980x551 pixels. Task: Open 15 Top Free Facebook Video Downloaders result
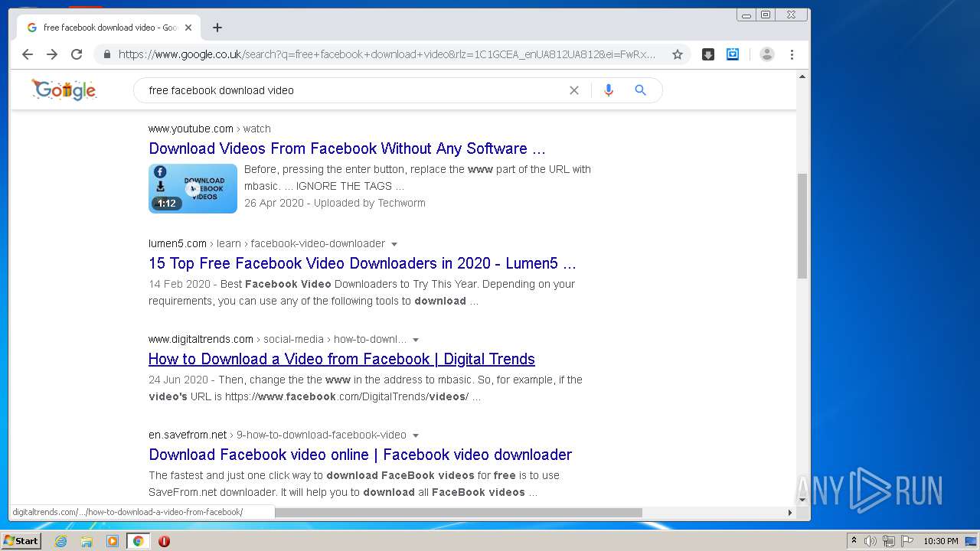click(362, 263)
